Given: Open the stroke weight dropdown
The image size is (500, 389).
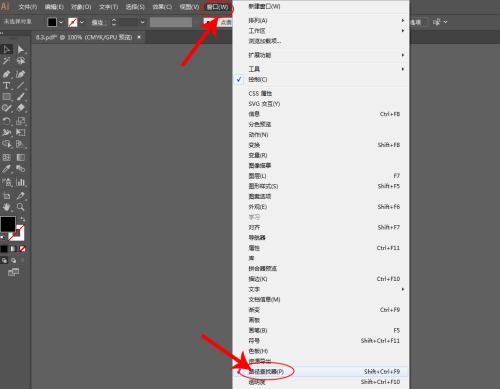Looking at the screenshot, I should [x=143, y=22].
